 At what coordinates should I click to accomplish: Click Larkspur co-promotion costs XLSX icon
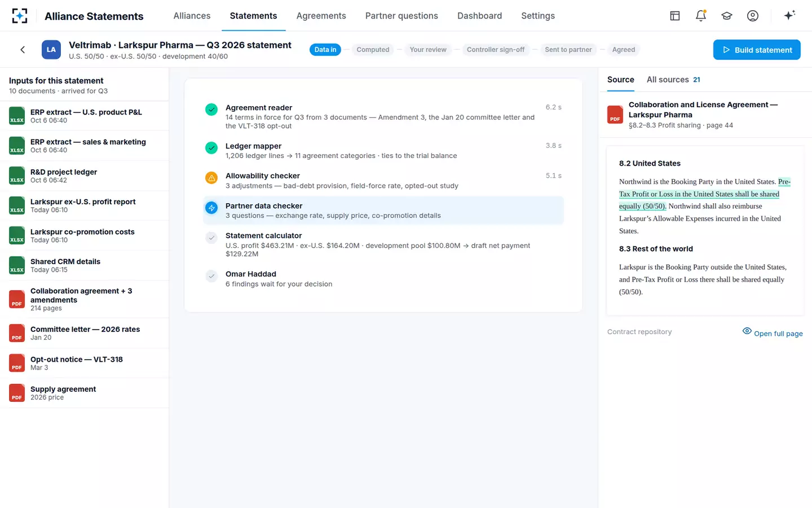pyautogui.click(x=17, y=235)
